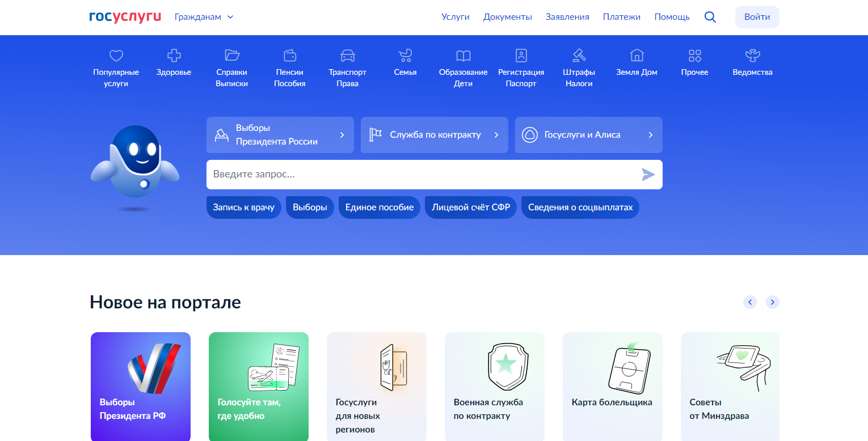Click the Новое на портале heading

point(165,302)
